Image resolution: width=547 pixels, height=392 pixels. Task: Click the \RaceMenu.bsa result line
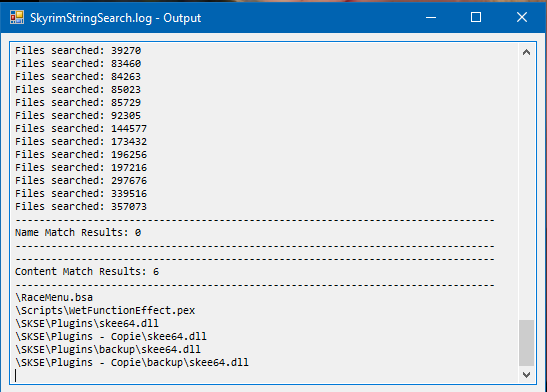pos(54,297)
